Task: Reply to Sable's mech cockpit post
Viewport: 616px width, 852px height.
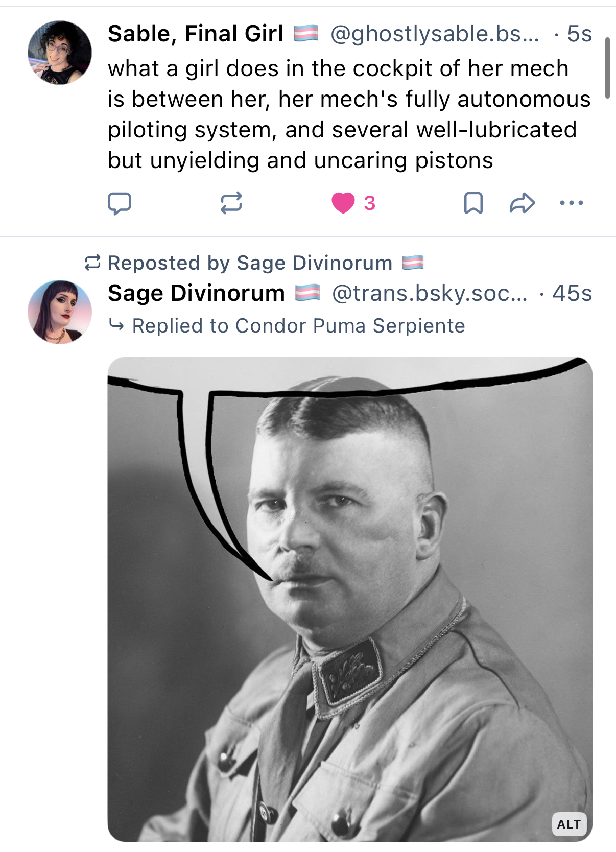Action: click(x=120, y=203)
